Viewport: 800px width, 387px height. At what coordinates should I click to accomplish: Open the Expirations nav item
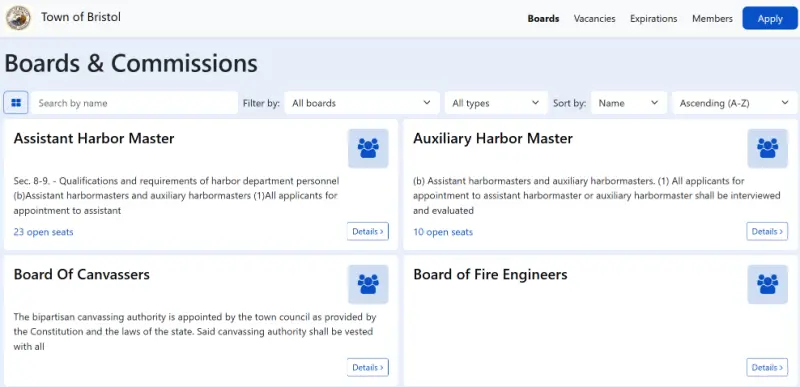pyautogui.click(x=654, y=19)
